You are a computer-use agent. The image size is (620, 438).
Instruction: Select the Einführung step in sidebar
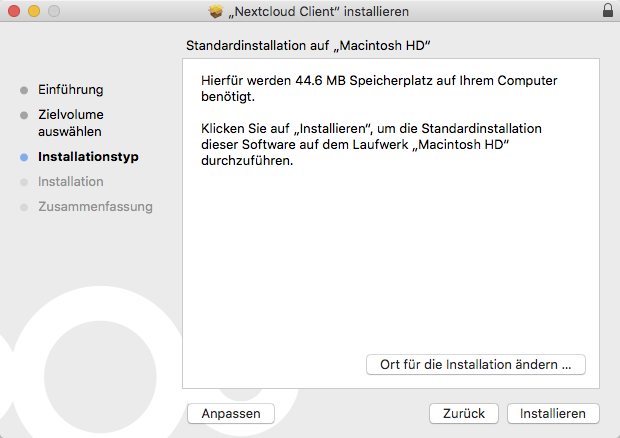71,90
